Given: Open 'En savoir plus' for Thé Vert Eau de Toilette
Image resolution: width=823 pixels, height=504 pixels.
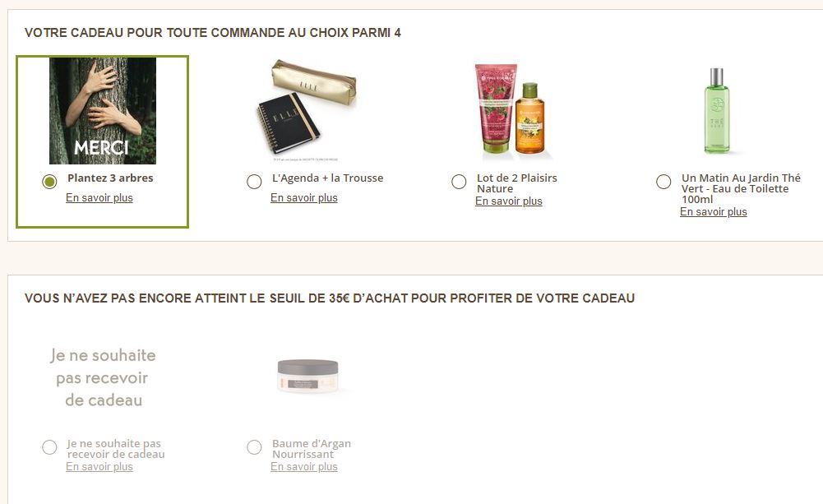Looking at the screenshot, I should click(x=714, y=212).
